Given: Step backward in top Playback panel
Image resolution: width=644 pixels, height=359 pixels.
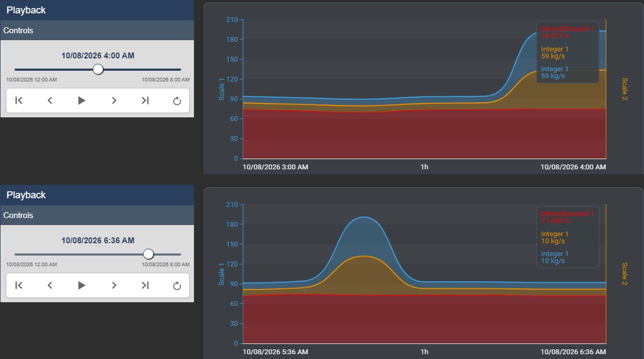Looking at the screenshot, I should pos(50,100).
